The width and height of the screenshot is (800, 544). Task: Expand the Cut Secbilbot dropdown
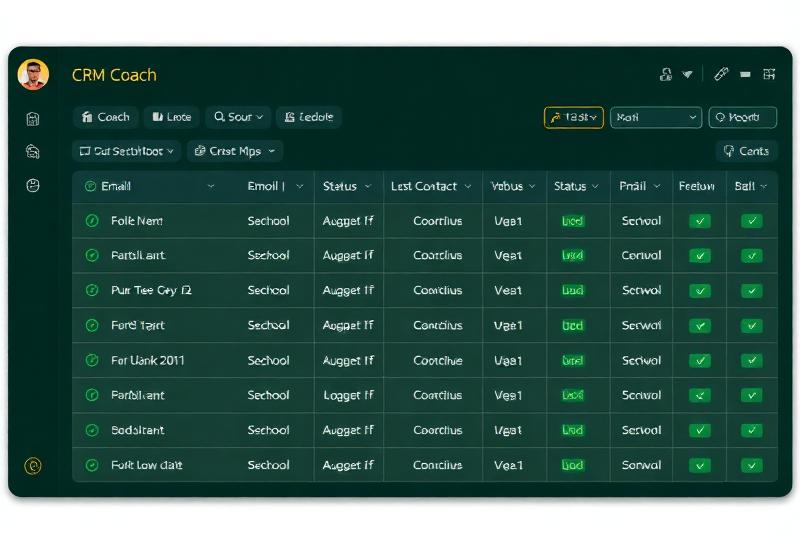(127, 151)
